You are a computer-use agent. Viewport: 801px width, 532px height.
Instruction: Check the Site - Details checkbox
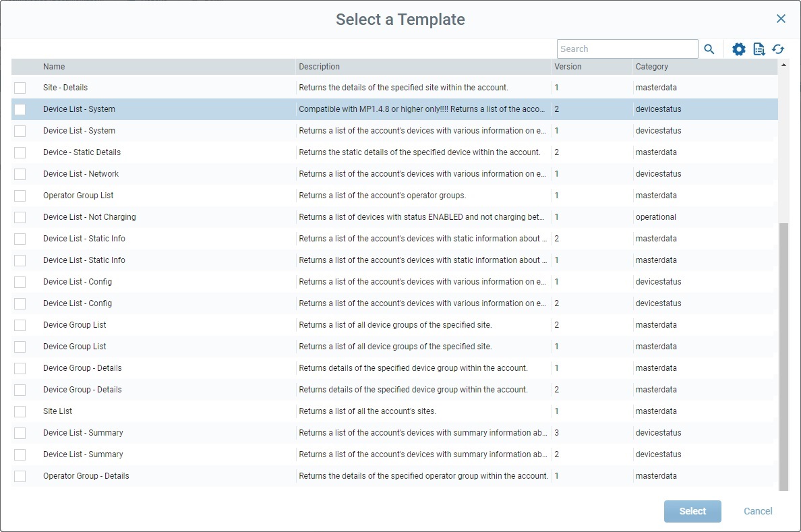tap(20, 88)
